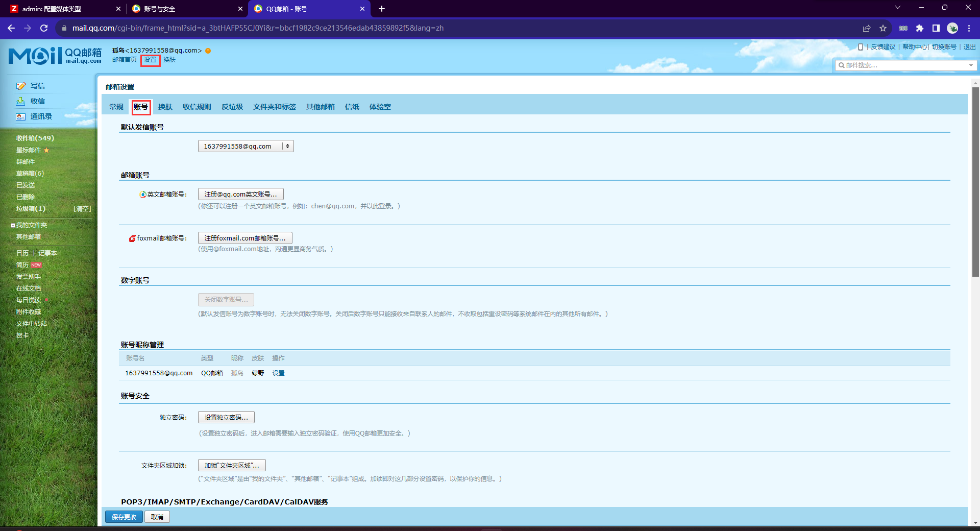Toggle the browser side panel icon
This screenshot has height=531, width=980.
pyautogui.click(x=936, y=28)
